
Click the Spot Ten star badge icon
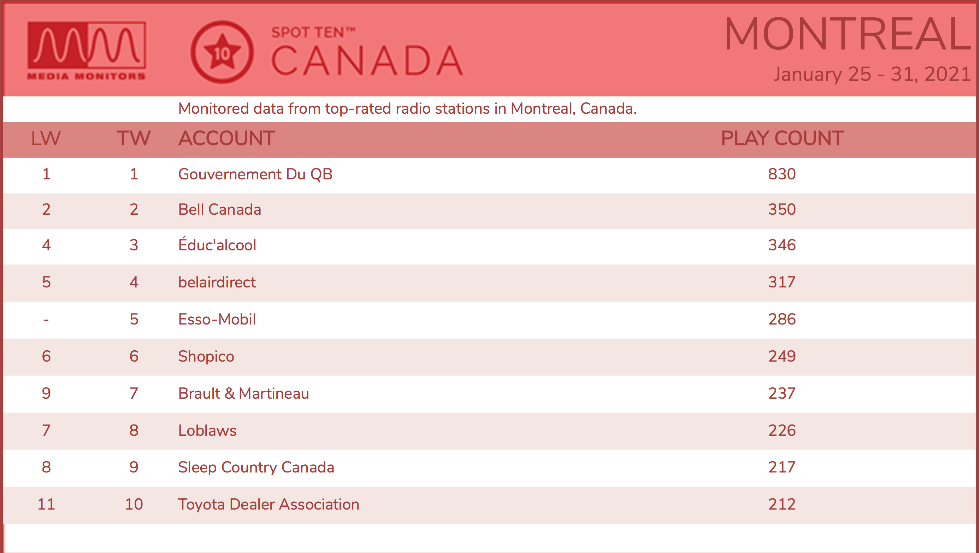tap(222, 52)
